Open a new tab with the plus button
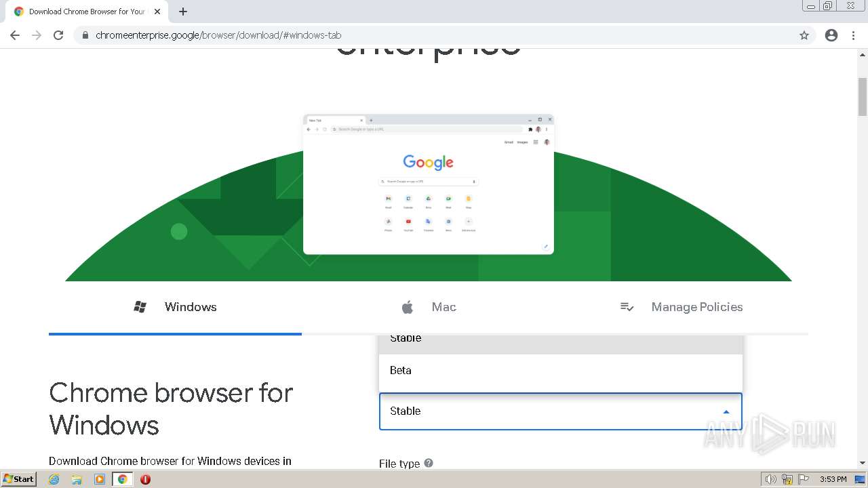Screen dimensions: 868x488 [x=183, y=12]
